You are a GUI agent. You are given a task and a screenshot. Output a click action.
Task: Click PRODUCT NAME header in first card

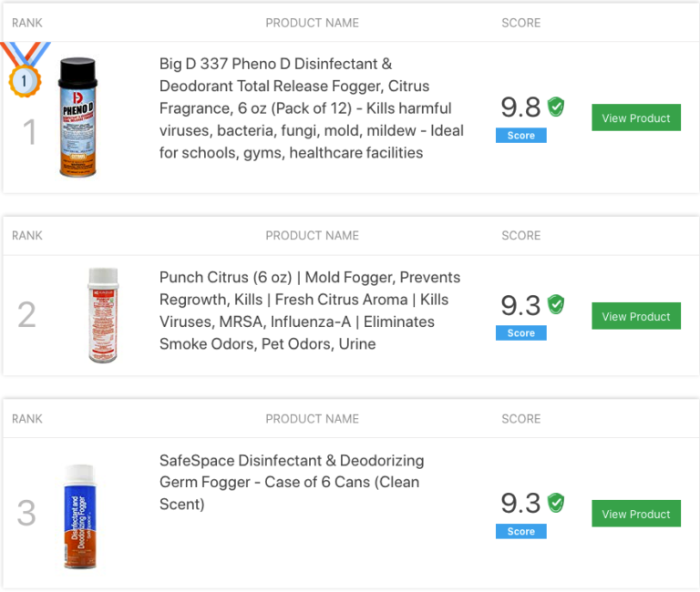click(x=312, y=23)
